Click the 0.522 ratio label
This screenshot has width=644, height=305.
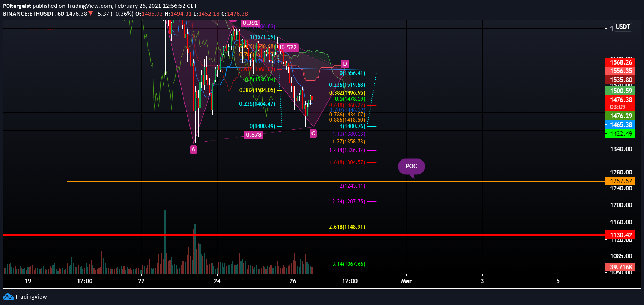click(289, 47)
